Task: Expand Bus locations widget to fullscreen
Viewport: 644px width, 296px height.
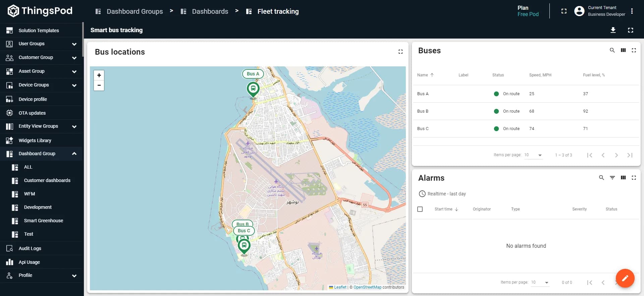Action: (400, 52)
